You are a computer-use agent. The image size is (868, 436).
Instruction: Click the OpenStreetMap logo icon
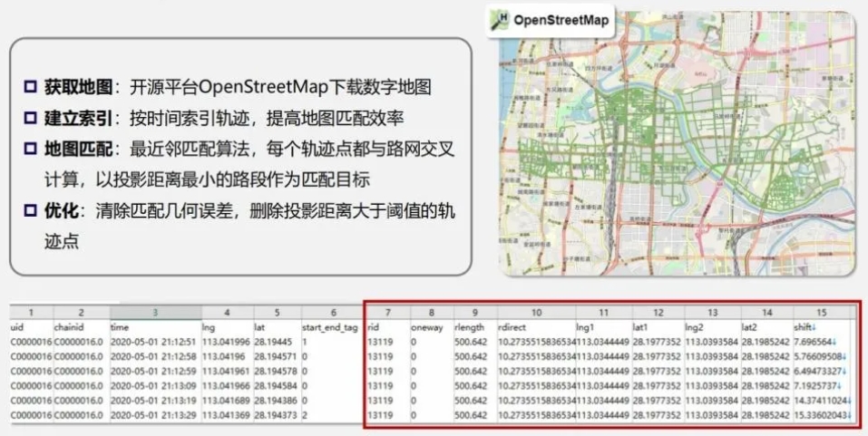(499, 21)
